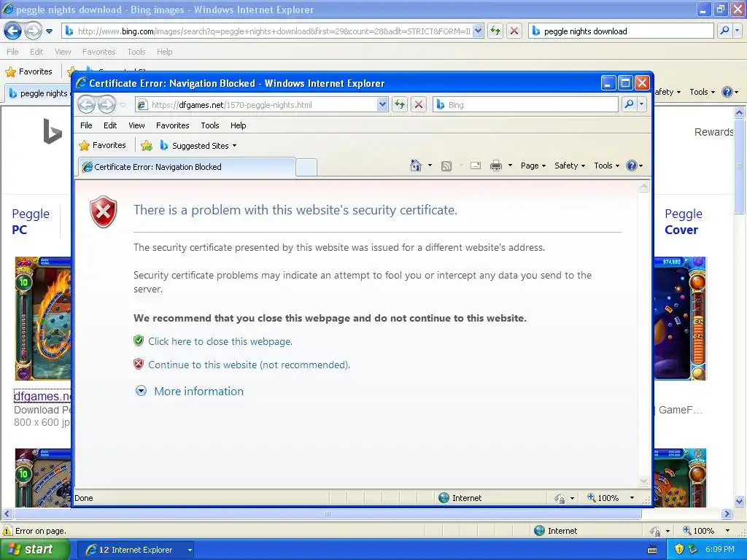
Task: Click Rewards link on Bing page
Action: [x=713, y=132]
